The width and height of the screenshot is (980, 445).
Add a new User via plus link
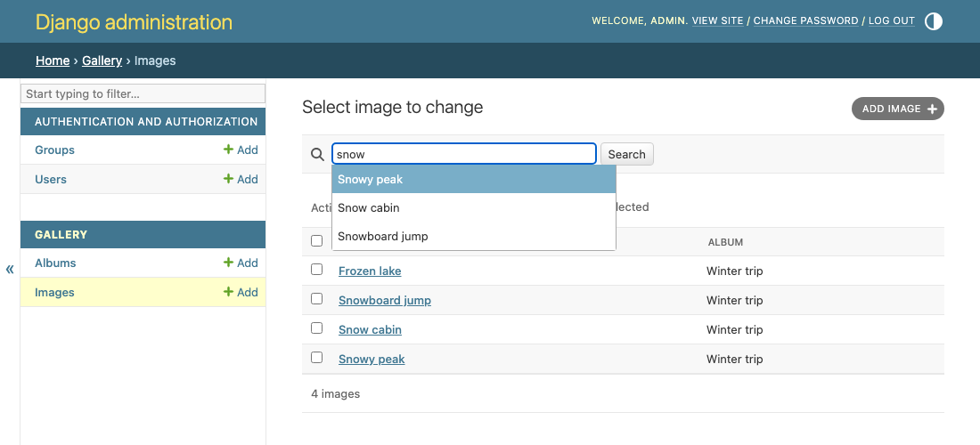click(241, 179)
